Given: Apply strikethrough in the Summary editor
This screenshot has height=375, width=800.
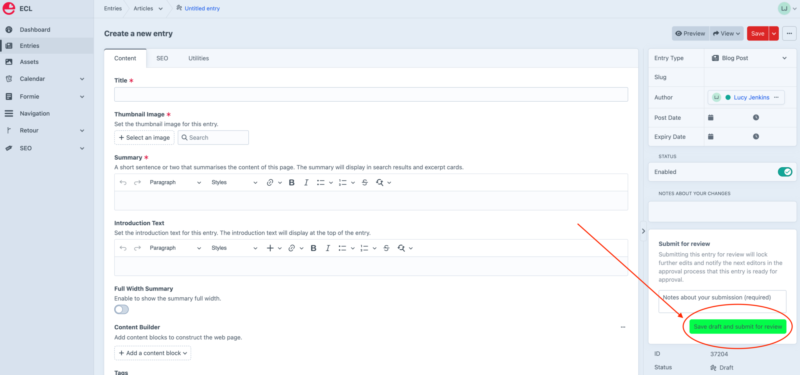Looking at the screenshot, I should click(364, 182).
